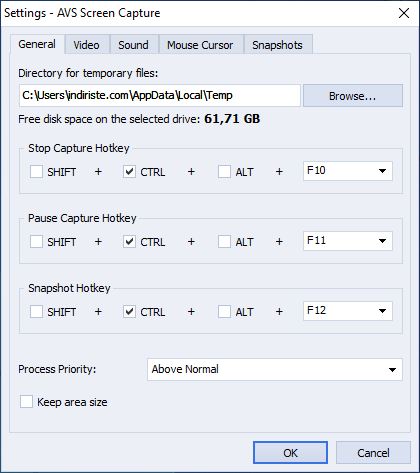The width and height of the screenshot is (420, 473).
Task: Click the Cancel button
Action: (373, 453)
